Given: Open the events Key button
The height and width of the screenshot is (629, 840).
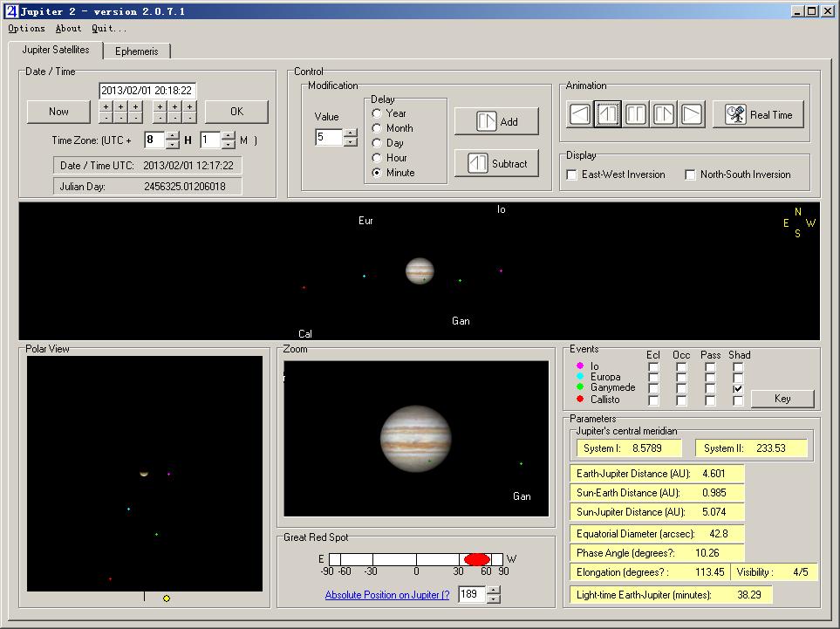Looking at the screenshot, I should [x=782, y=399].
